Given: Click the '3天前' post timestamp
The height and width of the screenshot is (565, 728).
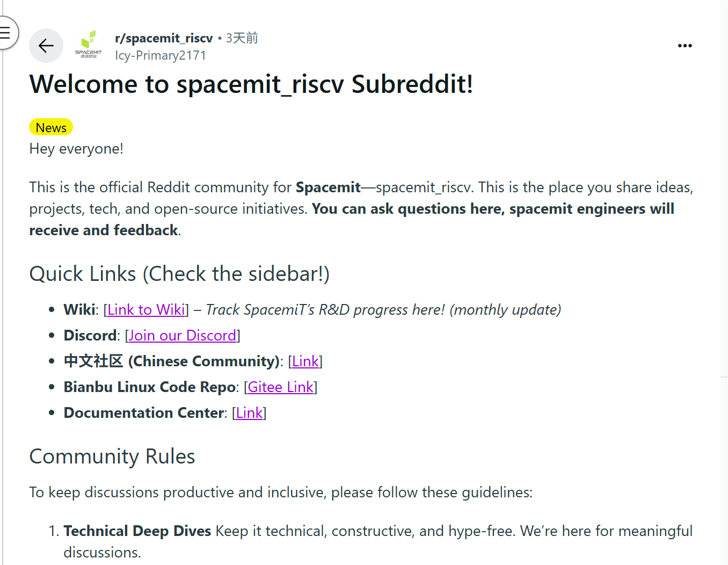Looking at the screenshot, I should point(242,38).
